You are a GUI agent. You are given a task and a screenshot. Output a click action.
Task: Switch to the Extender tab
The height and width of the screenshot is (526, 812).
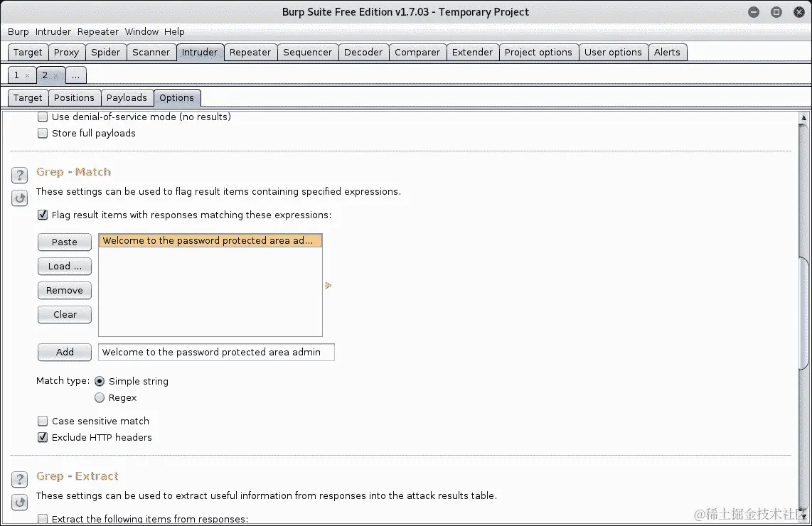pos(472,53)
